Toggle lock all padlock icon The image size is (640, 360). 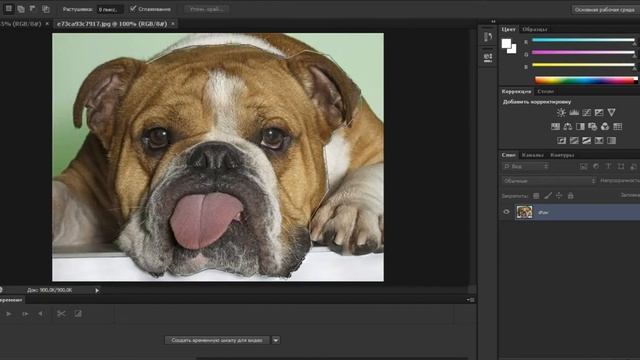point(571,196)
